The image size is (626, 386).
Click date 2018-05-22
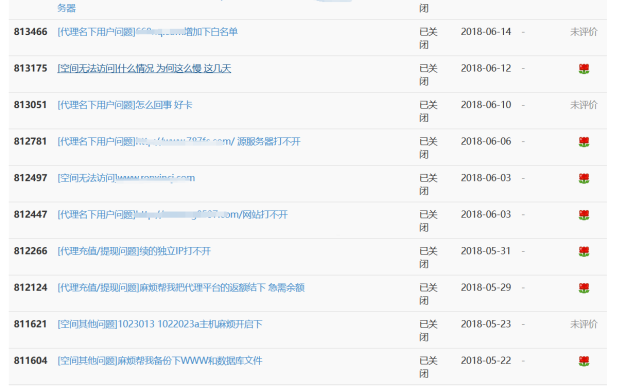pyautogui.click(x=486, y=361)
